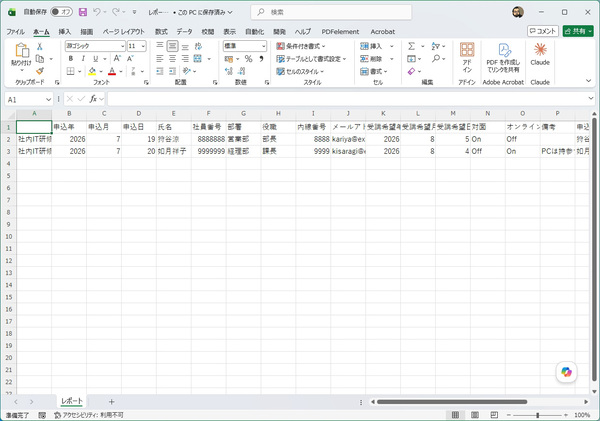This screenshot has height=421, width=600.
Task: Switch to Page Layout view in status bar
Action: point(475,415)
